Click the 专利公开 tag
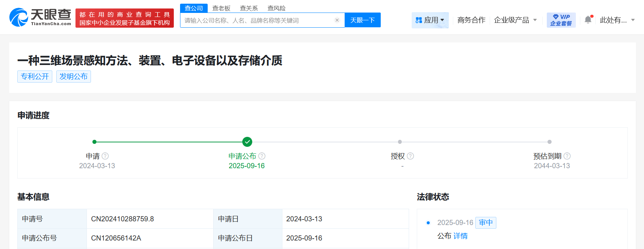Viewport: 644px width, 249px height. 35,76
